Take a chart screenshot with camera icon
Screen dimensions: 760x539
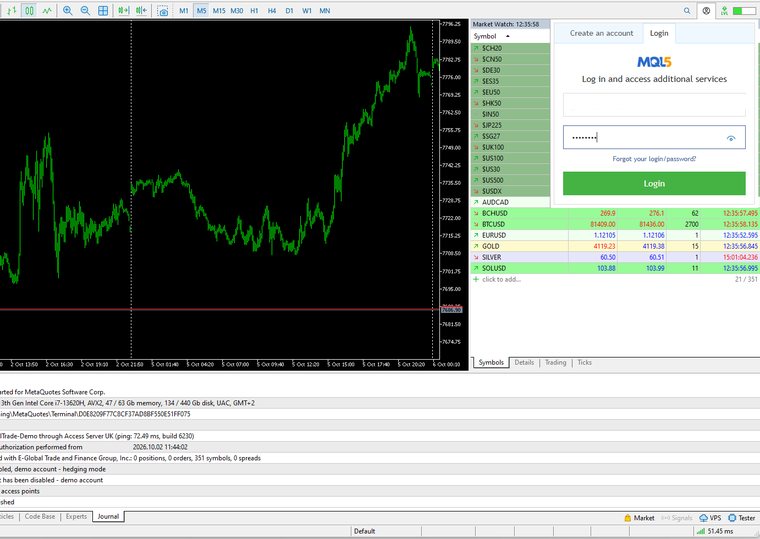pos(163,11)
